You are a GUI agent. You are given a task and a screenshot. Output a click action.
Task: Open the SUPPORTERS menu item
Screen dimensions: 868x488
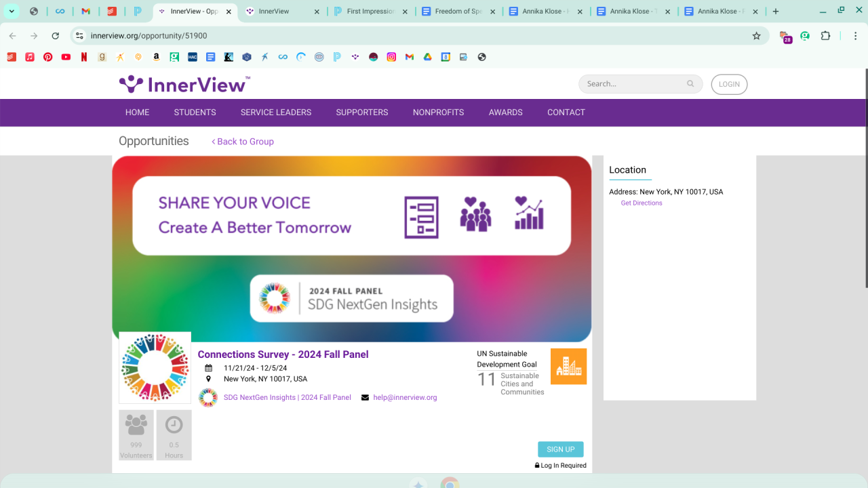click(x=362, y=113)
